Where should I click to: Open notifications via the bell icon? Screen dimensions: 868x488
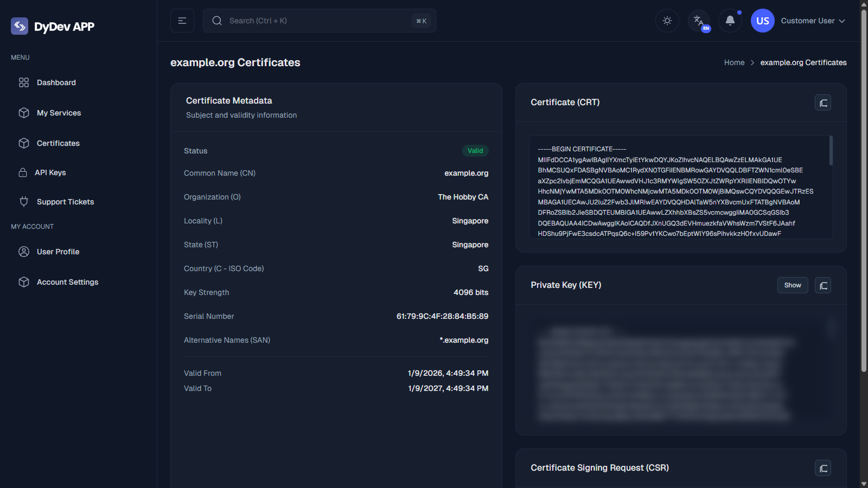730,21
